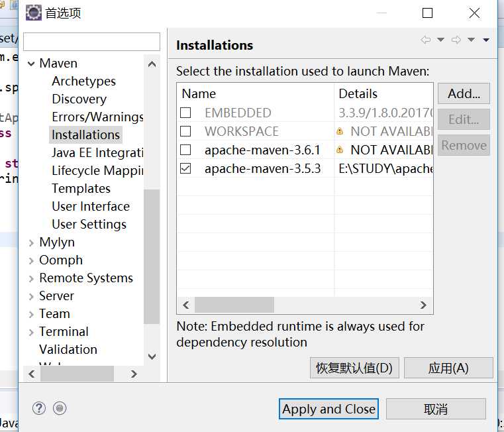Click the E:\STUDY\apache details cell
This screenshot has height=432, width=504.
385,168
